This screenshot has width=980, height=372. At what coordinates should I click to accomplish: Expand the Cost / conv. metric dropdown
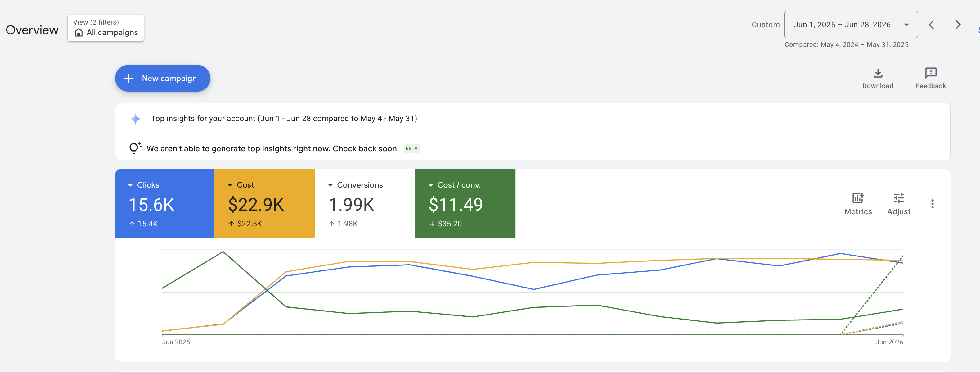(431, 185)
